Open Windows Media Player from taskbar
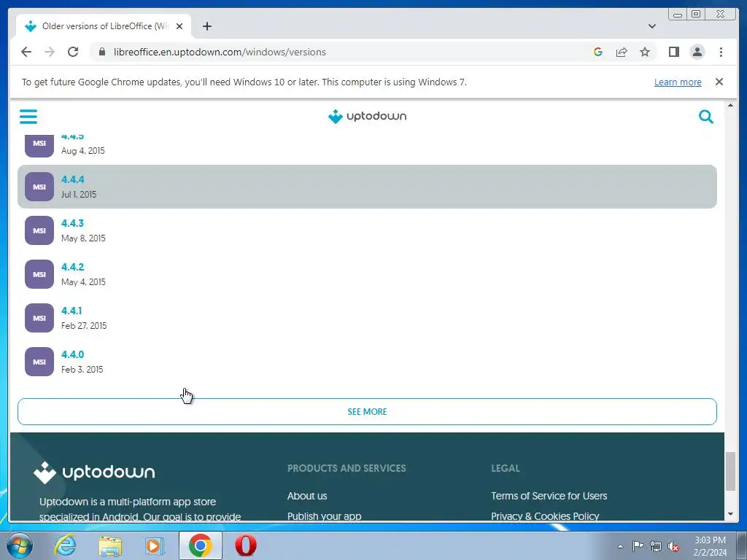Screen dimensions: 747x560 point(155,545)
